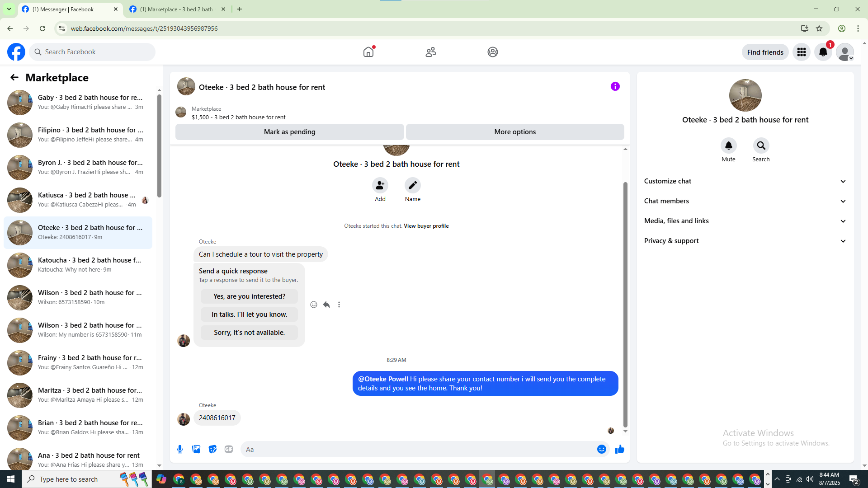Choose a sticker to send
The image size is (868, 488).
(212, 449)
